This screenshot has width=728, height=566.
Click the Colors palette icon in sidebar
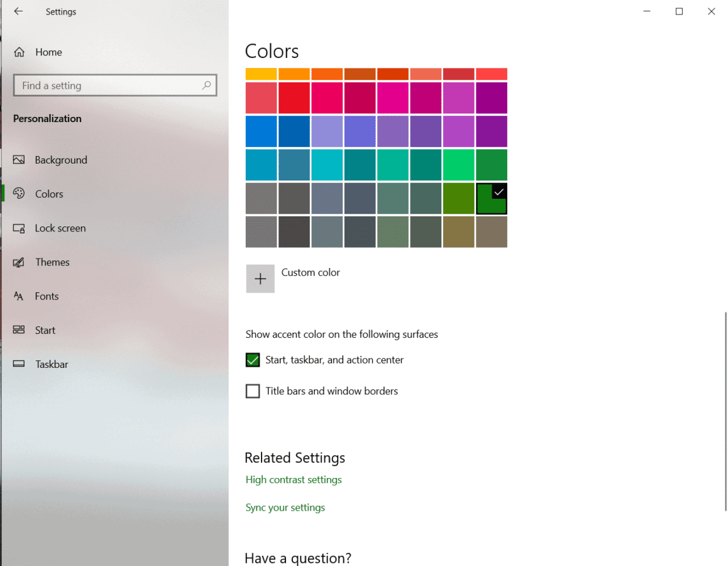coord(19,194)
